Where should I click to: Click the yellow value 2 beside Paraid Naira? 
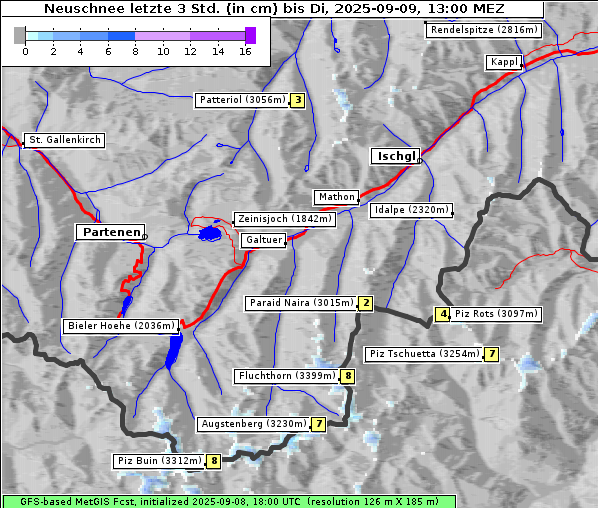point(366,303)
